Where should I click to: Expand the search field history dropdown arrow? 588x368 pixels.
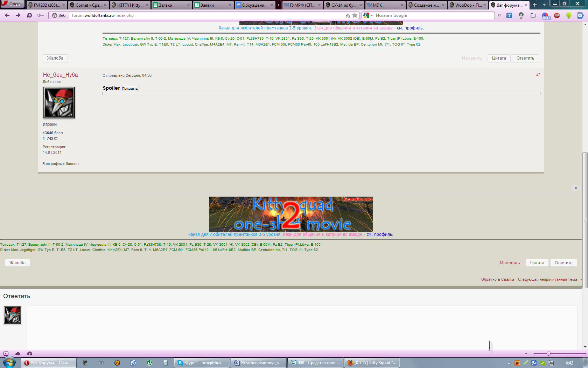pos(499,15)
